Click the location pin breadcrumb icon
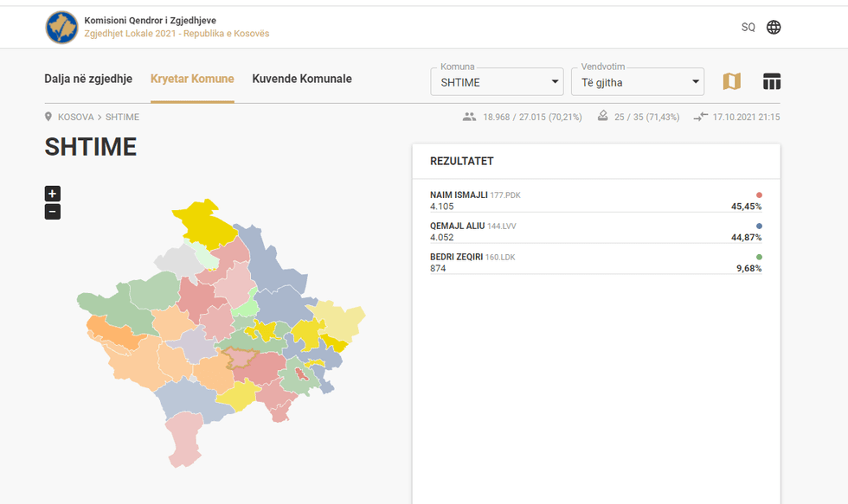Image resolution: width=848 pixels, height=504 pixels. [x=48, y=117]
